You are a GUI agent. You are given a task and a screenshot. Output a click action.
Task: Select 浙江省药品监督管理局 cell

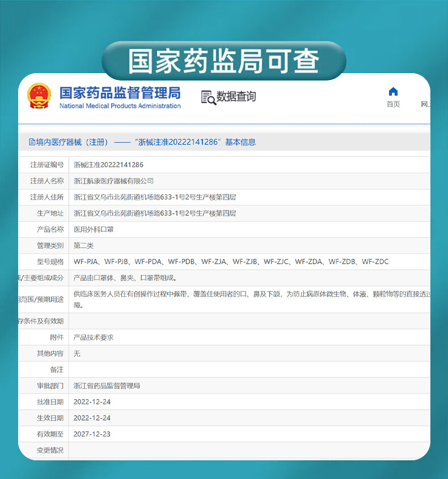(x=107, y=386)
